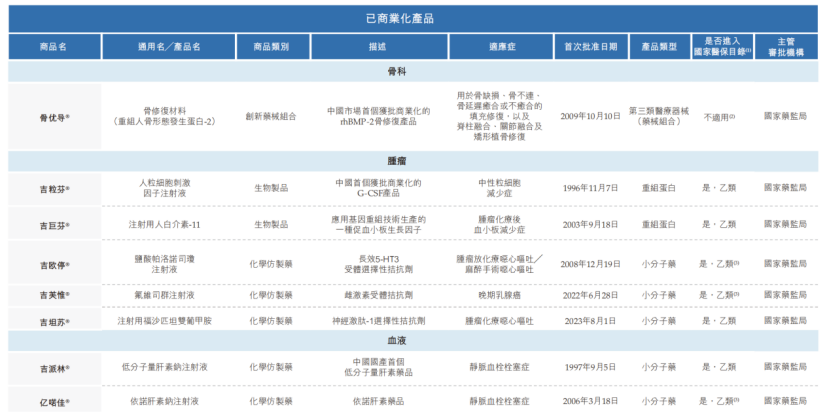Click 靜脈血栓栓塞症 in the 亿喏佳 row

click(x=500, y=401)
